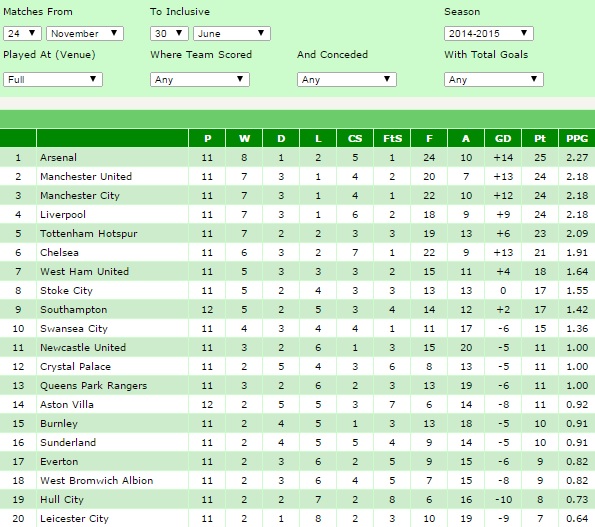Expand the Played At venue dropdown
The image size is (595, 527).
53,80
